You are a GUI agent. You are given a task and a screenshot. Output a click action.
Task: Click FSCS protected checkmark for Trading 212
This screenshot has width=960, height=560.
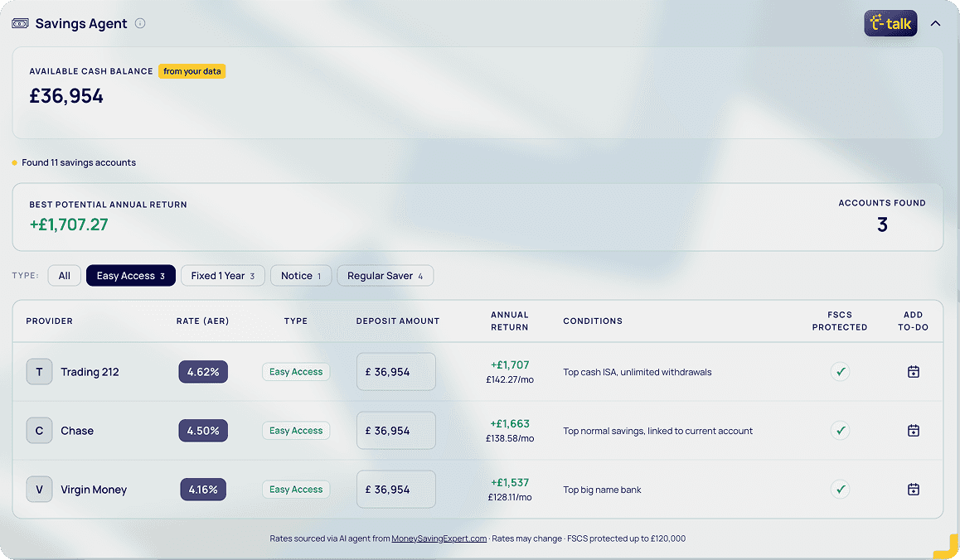(x=840, y=371)
